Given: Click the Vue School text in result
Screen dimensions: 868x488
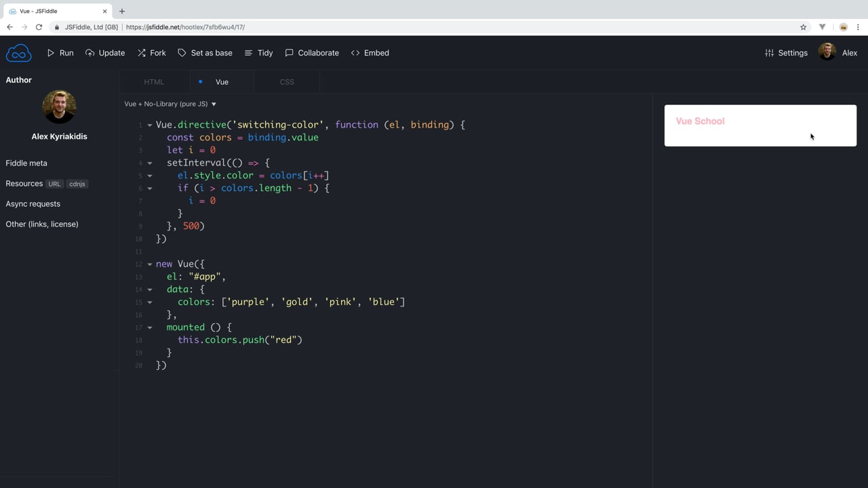Looking at the screenshot, I should (700, 121).
